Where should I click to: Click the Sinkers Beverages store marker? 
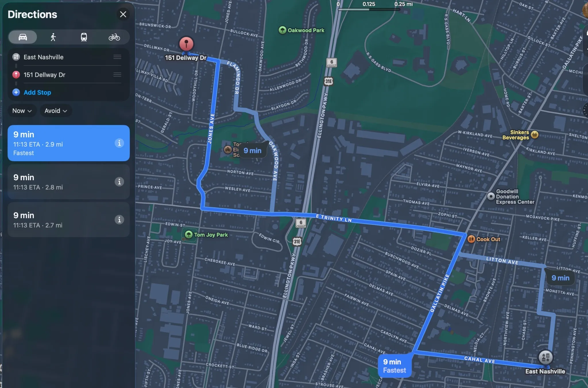[x=534, y=135]
